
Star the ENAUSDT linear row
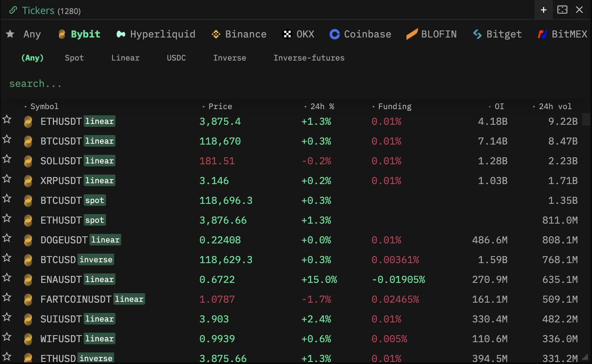point(7,278)
